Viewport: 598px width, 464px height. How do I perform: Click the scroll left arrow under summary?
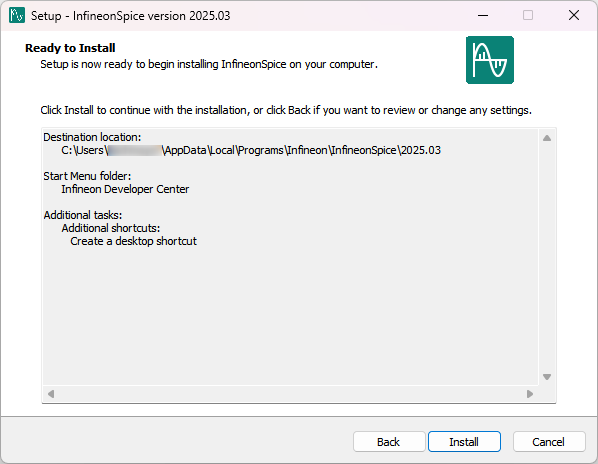pyautogui.click(x=51, y=393)
